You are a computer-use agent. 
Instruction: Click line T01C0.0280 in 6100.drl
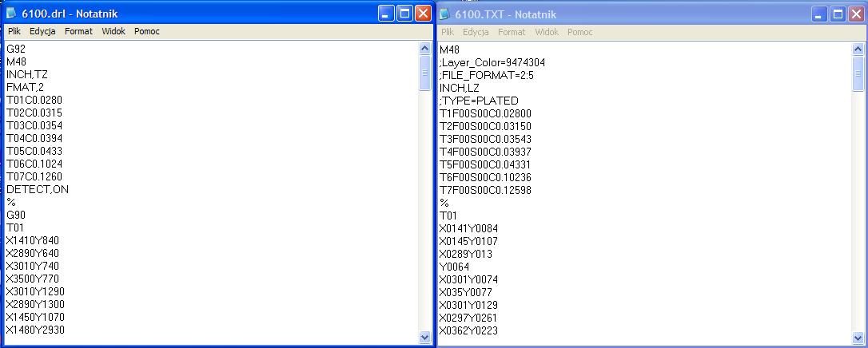pos(34,100)
